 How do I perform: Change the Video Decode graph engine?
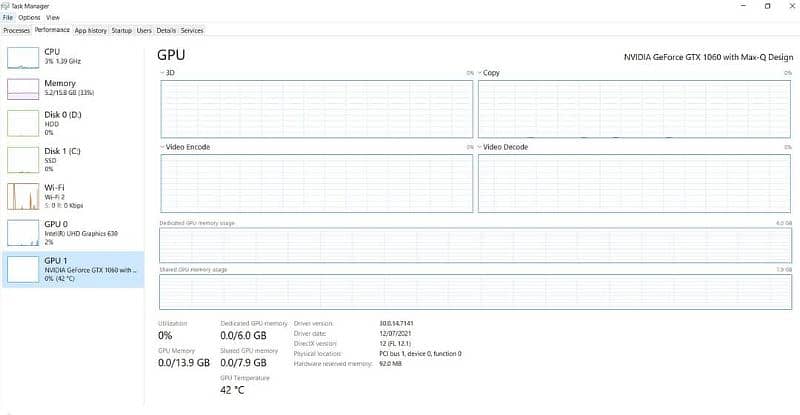tap(481, 147)
